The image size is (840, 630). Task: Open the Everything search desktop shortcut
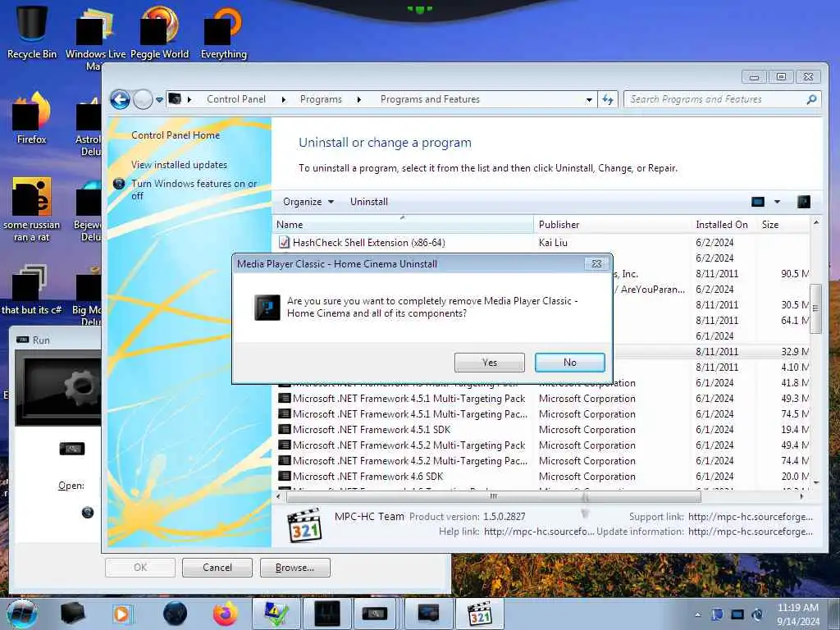[x=223, y=31]
